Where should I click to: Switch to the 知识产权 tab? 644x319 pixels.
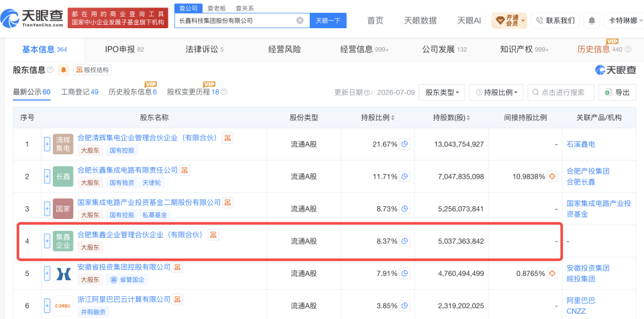(x=525, y=50)
